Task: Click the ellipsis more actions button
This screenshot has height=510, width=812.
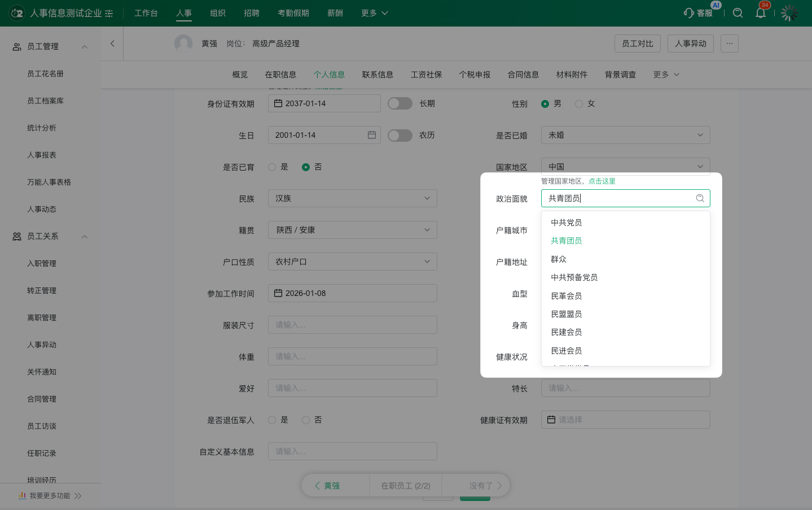Action: (729, 43)
